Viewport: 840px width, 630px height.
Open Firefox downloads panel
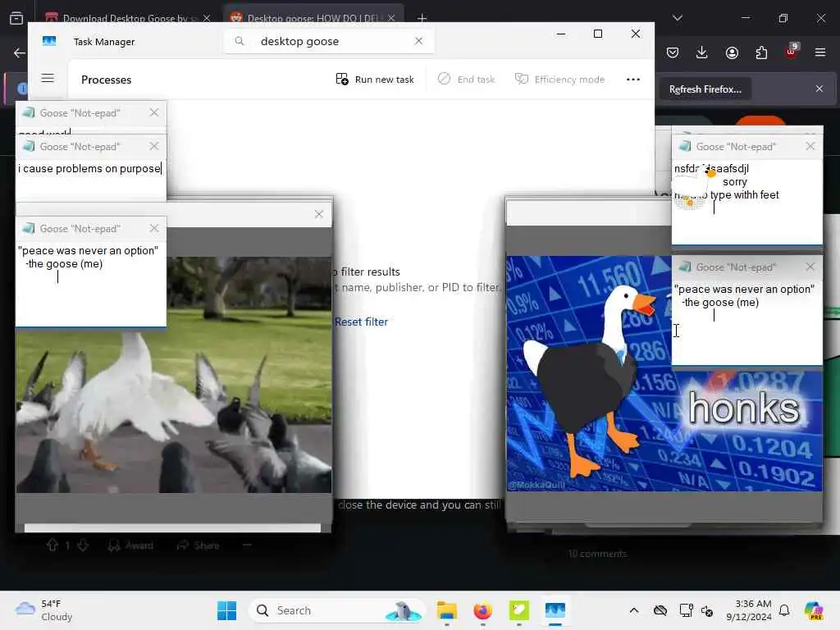point(702,52)
